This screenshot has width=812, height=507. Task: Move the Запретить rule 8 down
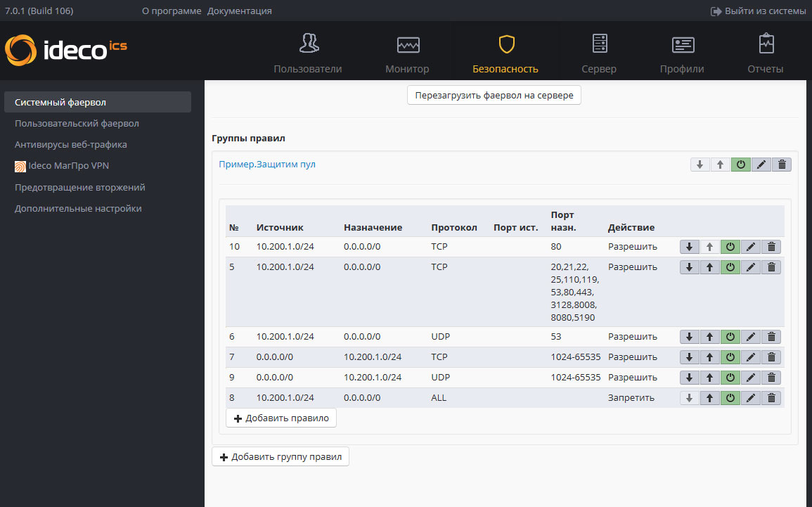click(689, 398)
